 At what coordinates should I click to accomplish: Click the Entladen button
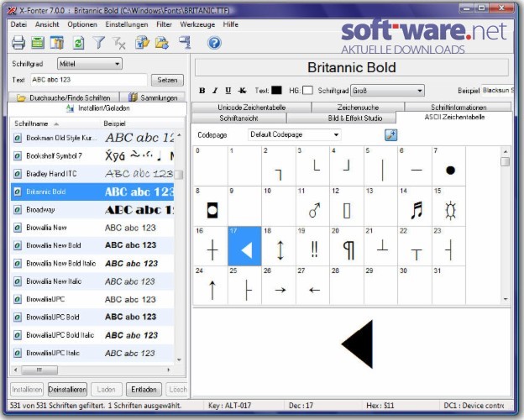click(x=144, y=390)
